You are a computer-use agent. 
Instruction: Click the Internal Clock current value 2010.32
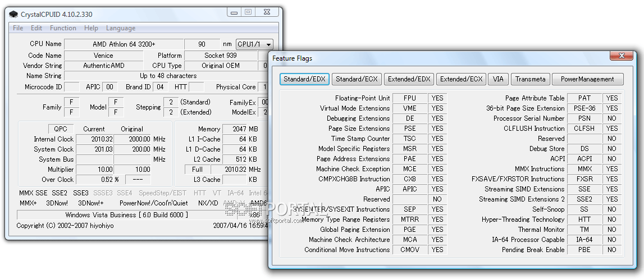point(94,139)
